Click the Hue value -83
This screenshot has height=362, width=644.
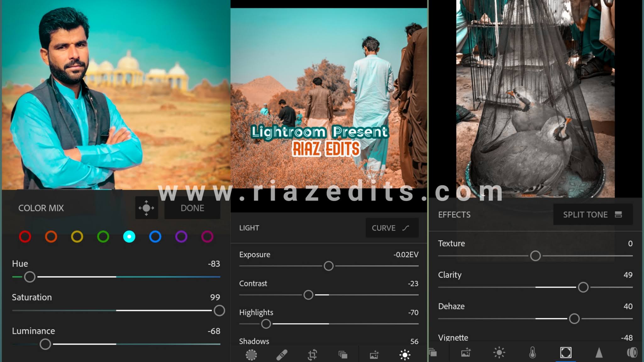coord(214,264)
